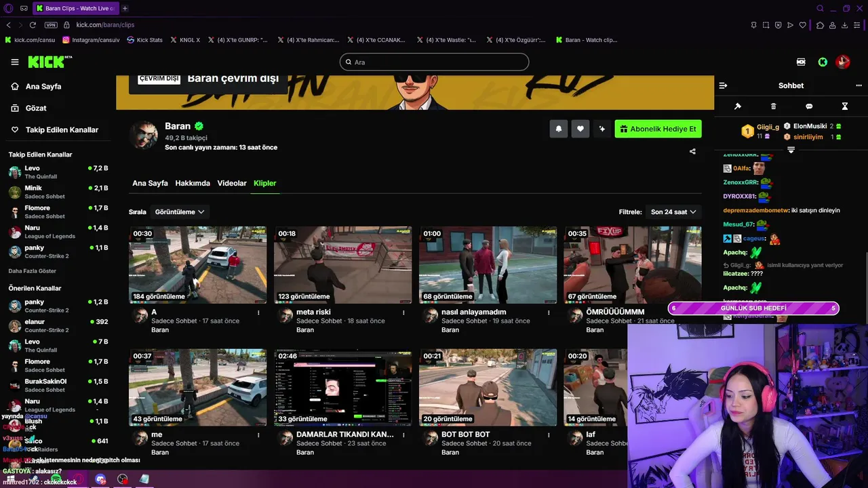This screenshot has width=868, height=488.
Task: Select the Klipler tab
Action: pyautogui.click(x=264, y=183)
